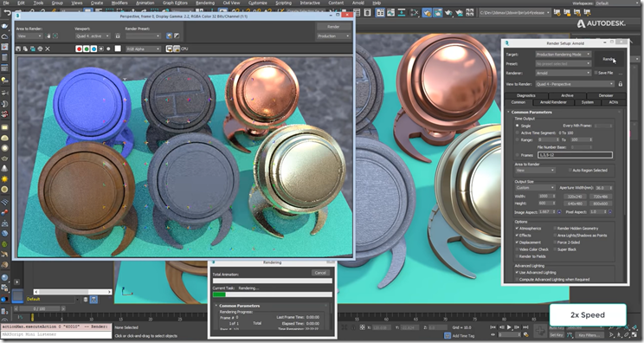This screenshot has height=343, width=644.
Task: Click the Undo arrow icon in main toolbar
Action: (x=7, y=13)
